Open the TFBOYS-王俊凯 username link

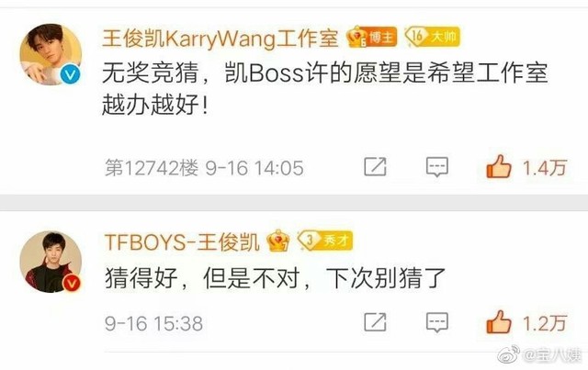182,241
